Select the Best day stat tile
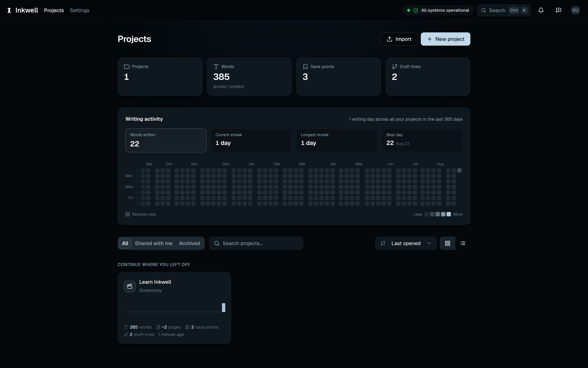588x368 pixels. point(422,140)
